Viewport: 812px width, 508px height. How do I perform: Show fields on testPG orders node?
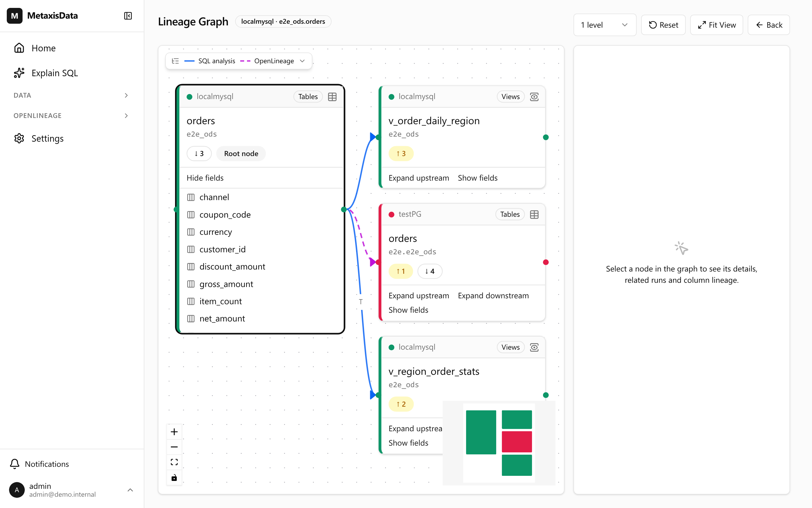click(408, 310)
